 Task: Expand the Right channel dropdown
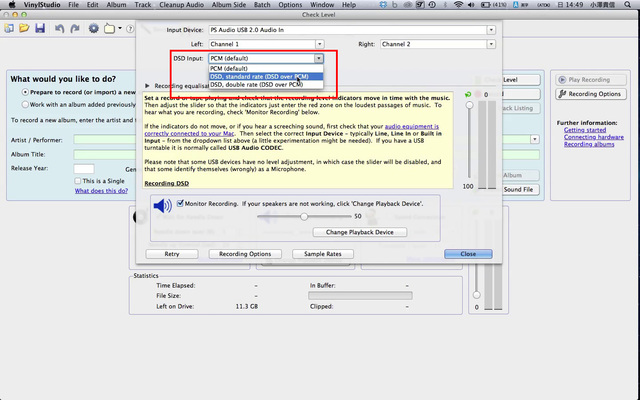pos(438,45)
